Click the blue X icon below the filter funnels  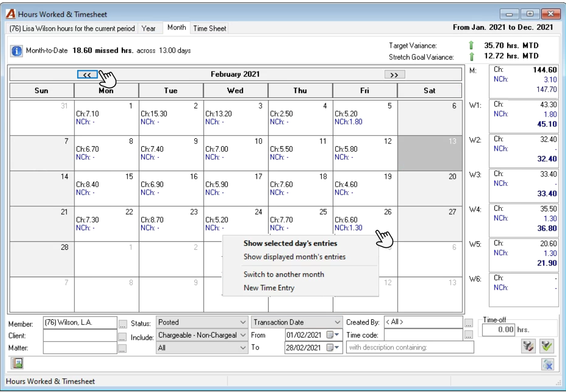tap(548, 364)
